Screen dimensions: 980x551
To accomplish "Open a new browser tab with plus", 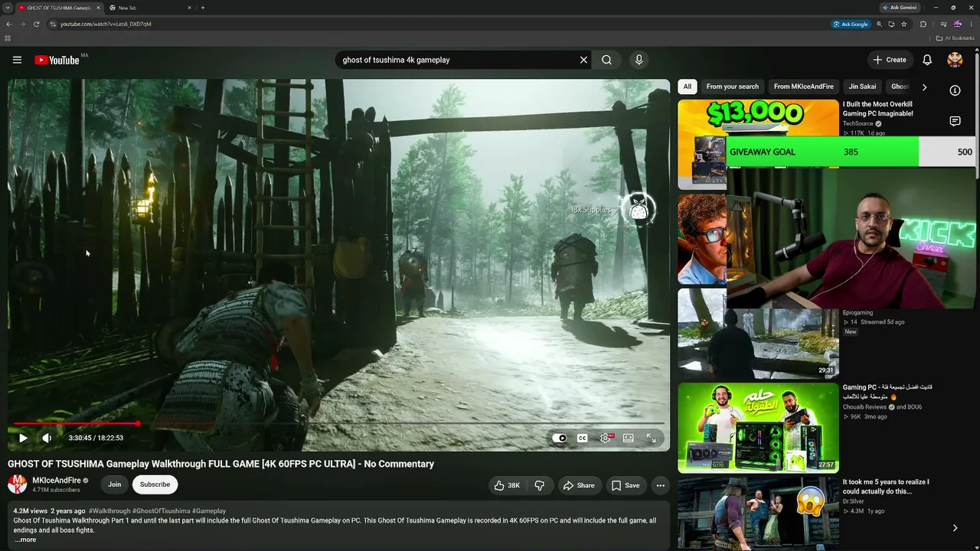I will (x=202, y=8).
